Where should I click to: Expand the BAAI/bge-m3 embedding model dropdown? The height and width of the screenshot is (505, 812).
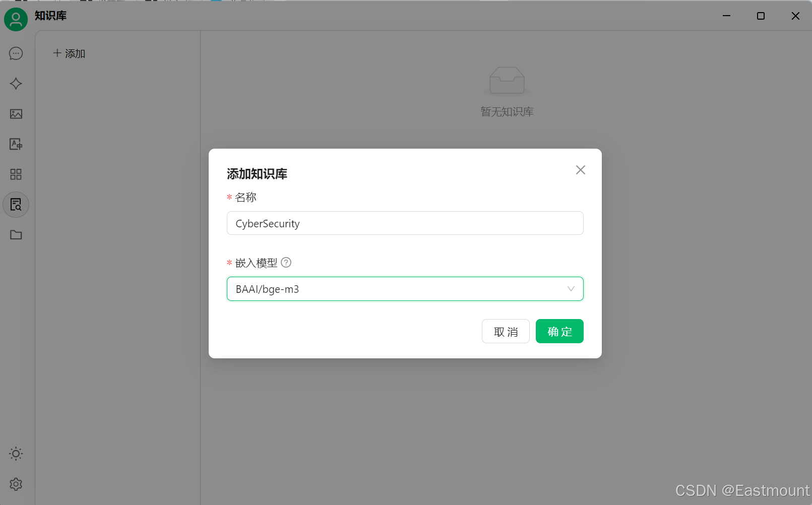tap(405, 289)
